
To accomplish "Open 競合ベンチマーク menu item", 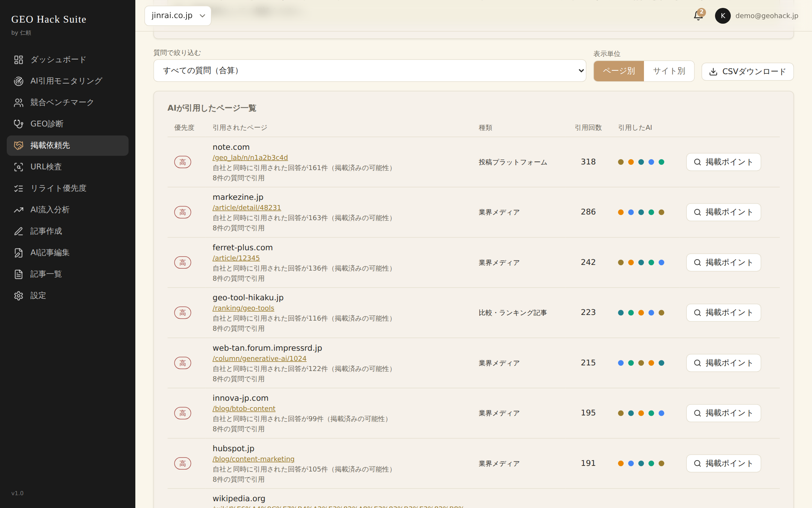I will click(x=68, y=102).
